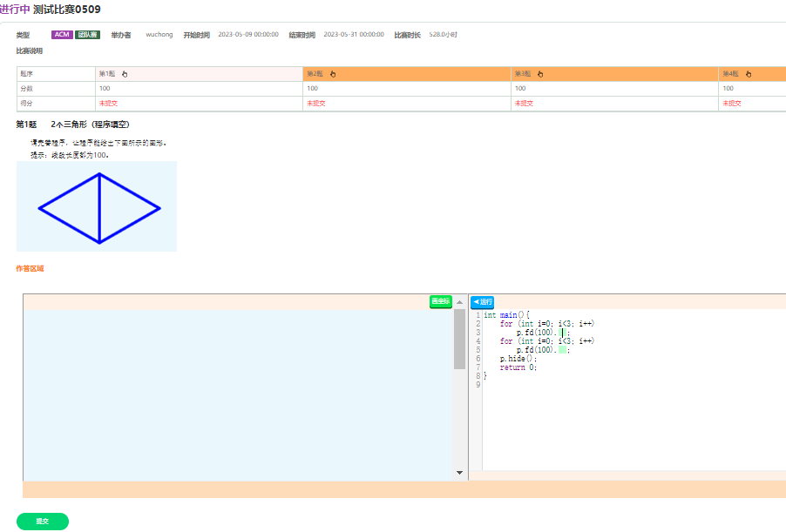Image resolution: width=786 pixels, height=532 pixels.
Task: Click the scrollbar down arrow of drawing canvas
Action: point(459,473)
